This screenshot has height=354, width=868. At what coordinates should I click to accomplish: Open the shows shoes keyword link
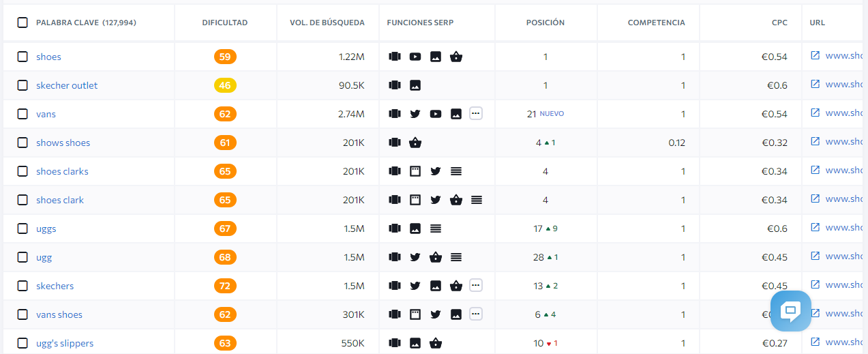63,143
